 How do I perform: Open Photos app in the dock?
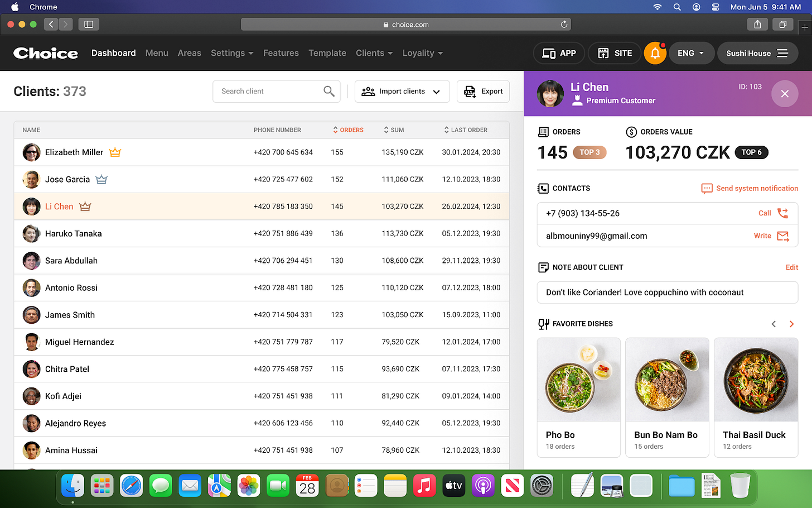pyautogui.click(x=249, y=486)
